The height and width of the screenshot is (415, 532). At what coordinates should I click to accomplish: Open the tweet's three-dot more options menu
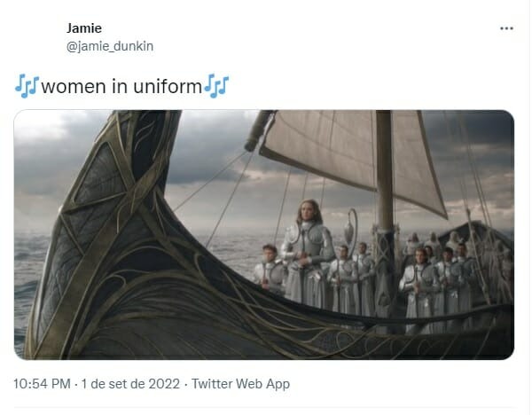pyautogui.click(x=506, y=28)
